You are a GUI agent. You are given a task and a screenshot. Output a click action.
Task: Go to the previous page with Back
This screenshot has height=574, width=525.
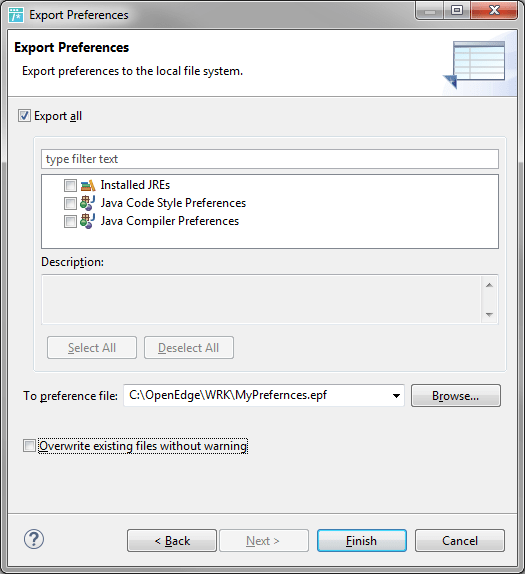tap(172, 541)
